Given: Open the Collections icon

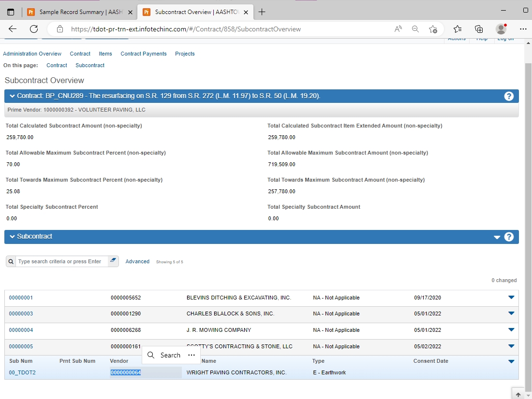Looking at the screenshot, I should tap(479, 29).
